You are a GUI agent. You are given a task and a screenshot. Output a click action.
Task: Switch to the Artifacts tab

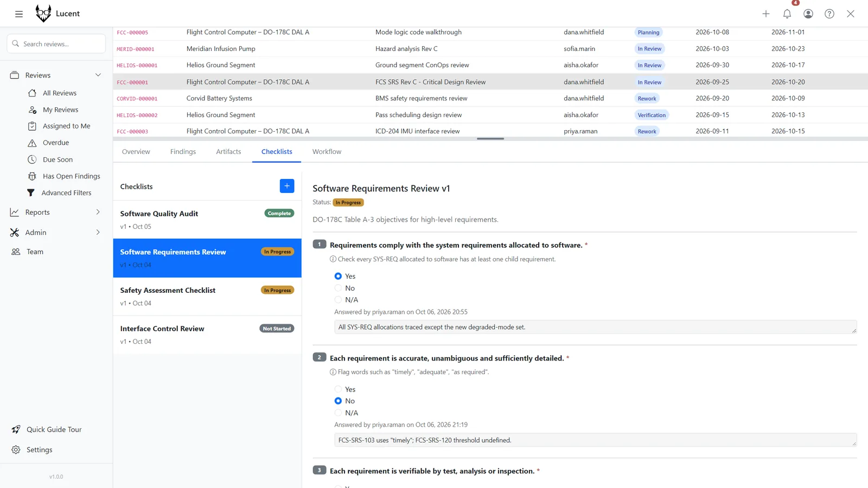[228, 152]
